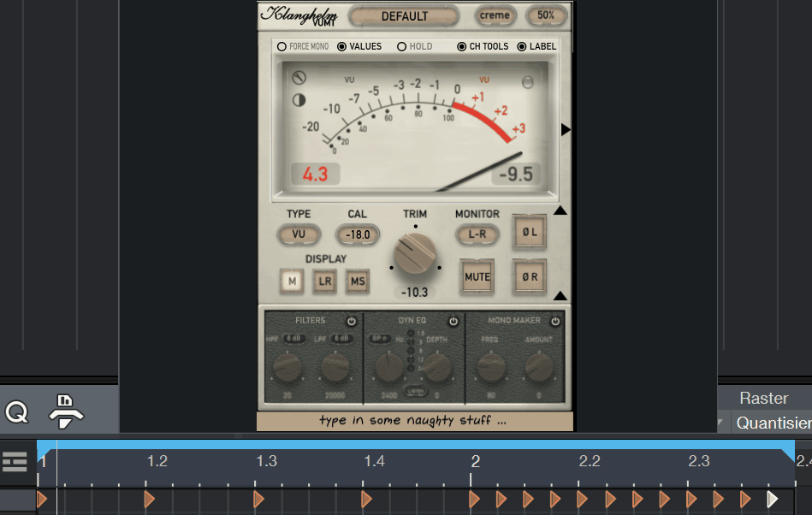Toggle the Dyn EQ power button
The height and width of the screenshot is (515, 812).
pyautogui.click(x=453, y=322)
